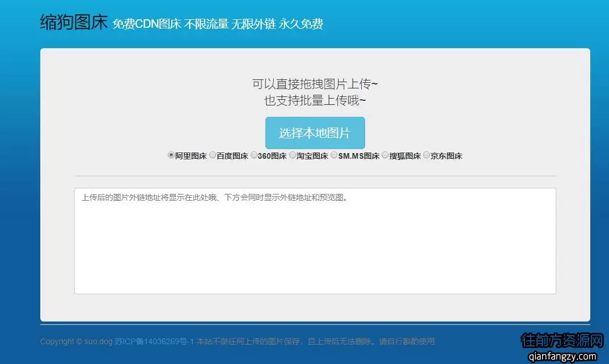Choose the 360图床 radio button
Screen dimensions: 609x364
[x=253, y=155]
